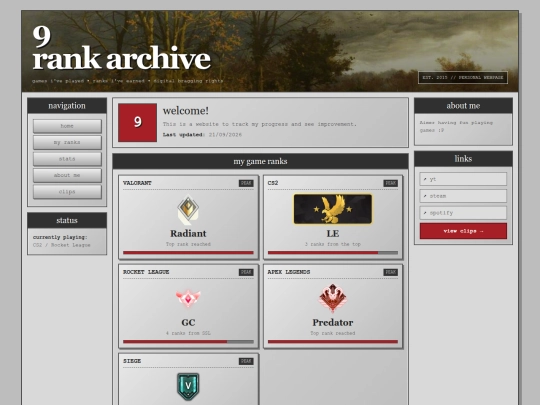540x405 pixels.
Task: Click the header tagline under the title
Action: pos(127,81)
